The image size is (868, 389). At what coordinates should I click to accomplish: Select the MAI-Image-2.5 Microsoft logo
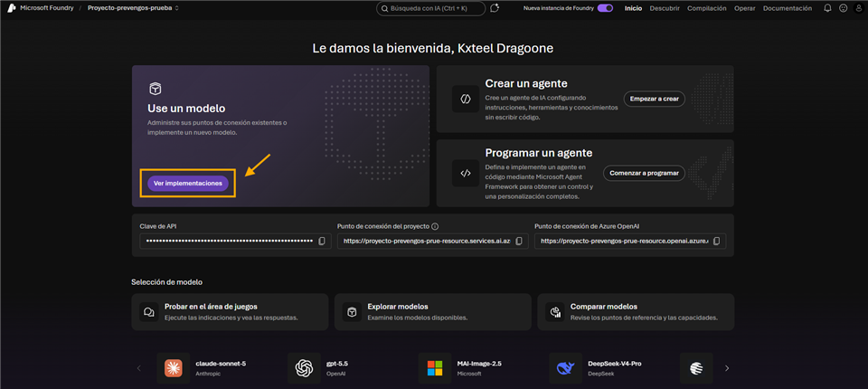[x=435, y=368]
